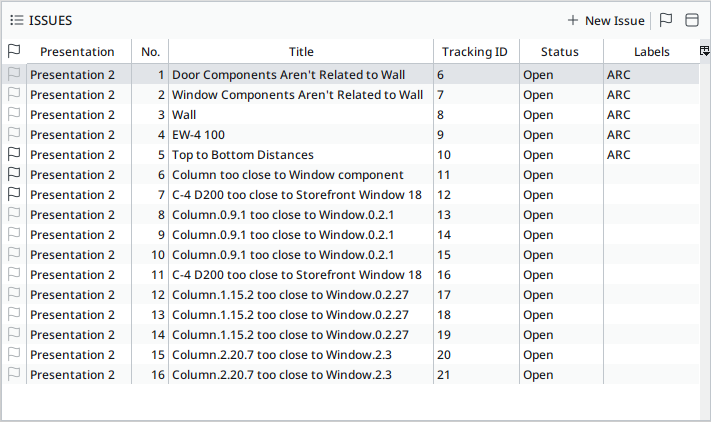Toggle flag on issue number 7
Screen dimensions: 711x422
coord(14,195)
